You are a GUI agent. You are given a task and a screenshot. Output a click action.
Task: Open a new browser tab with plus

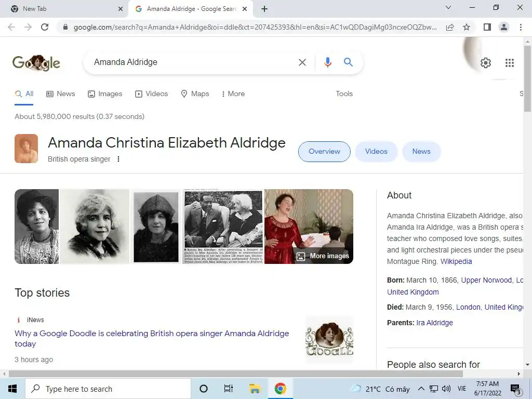[264, 9]
